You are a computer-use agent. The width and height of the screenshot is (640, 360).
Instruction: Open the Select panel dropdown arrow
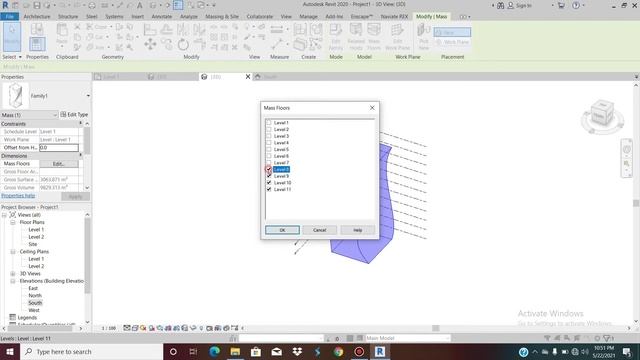coord(20,57)
